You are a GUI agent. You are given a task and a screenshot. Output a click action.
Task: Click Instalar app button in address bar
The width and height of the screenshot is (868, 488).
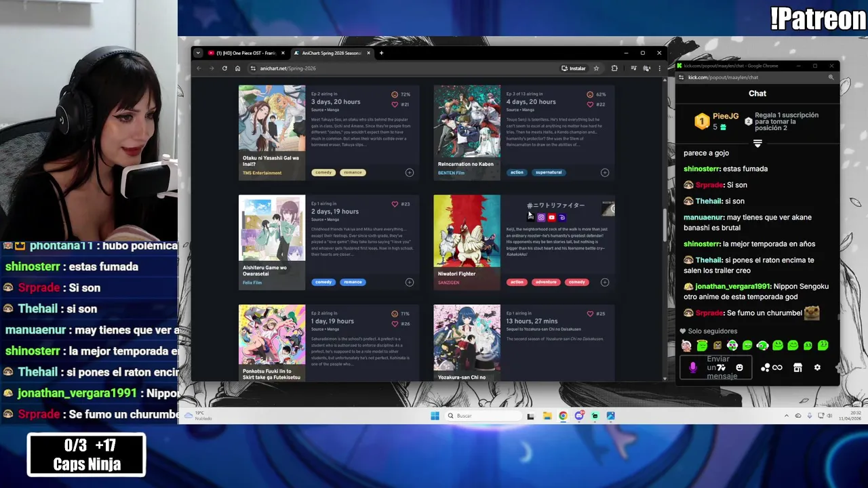[x=574, y=68]
